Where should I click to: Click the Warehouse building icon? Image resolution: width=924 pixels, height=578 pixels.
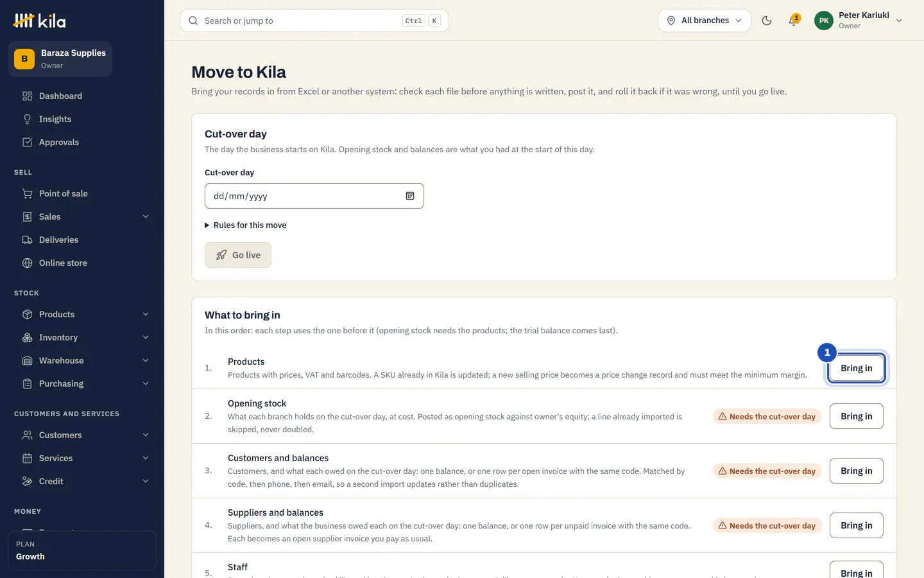pyautogui.click(x=27, y=361)
